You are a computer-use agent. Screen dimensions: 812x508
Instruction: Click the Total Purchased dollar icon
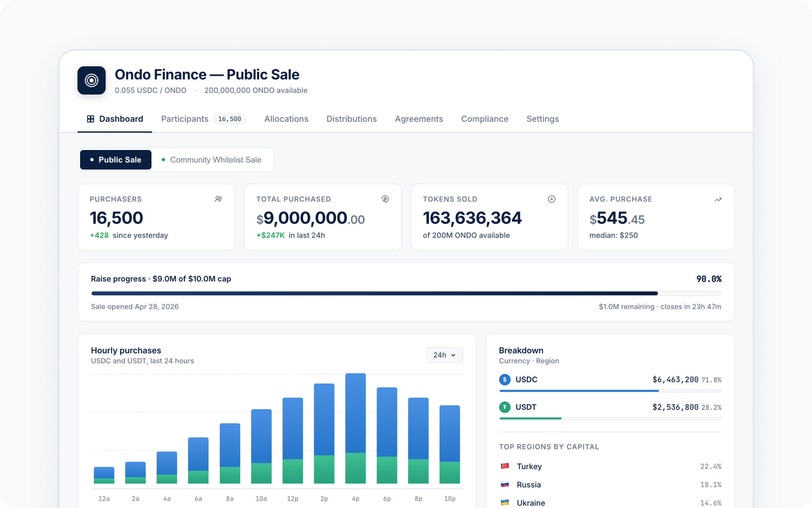pos(385,199)
